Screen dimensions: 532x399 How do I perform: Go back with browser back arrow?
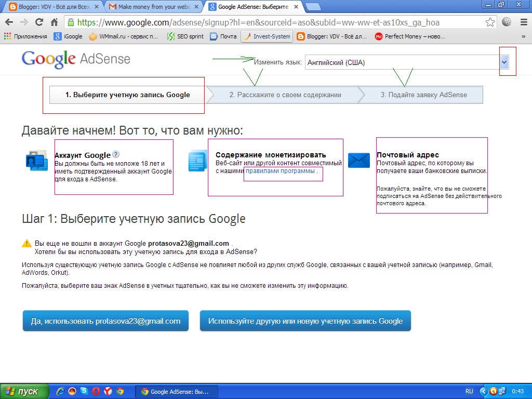click(x=9, y=22)
